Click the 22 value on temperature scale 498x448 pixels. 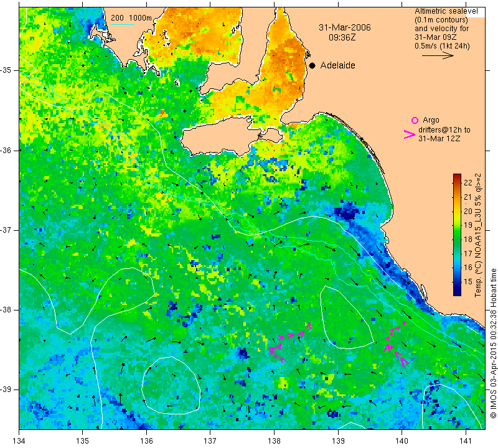coord(468,182)
